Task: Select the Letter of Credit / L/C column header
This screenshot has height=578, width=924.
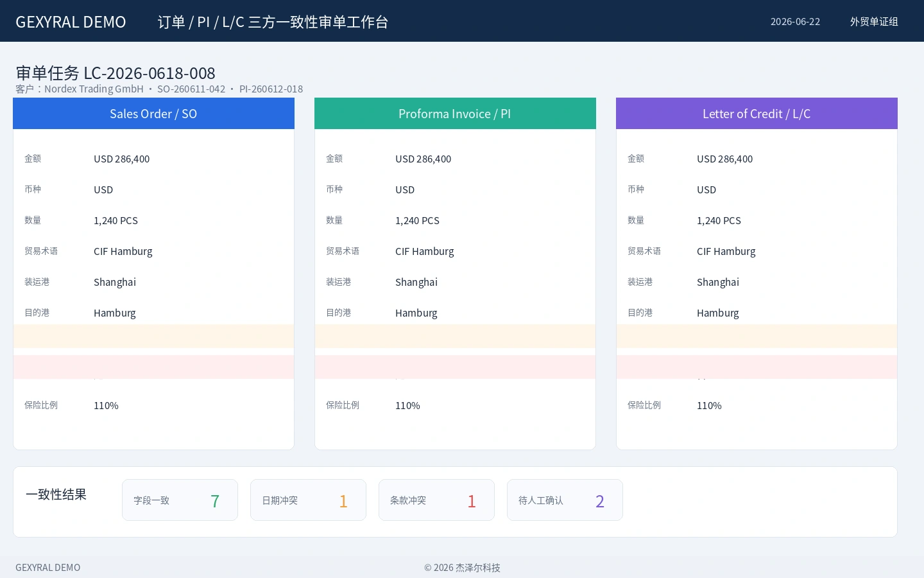Action: pos(757,114)
